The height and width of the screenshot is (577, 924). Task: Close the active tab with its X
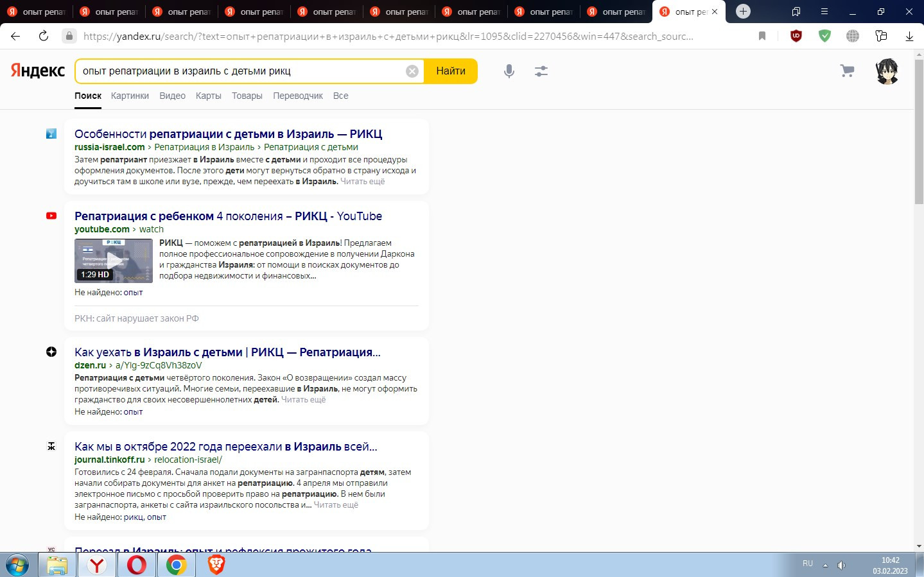coord(715,12)
